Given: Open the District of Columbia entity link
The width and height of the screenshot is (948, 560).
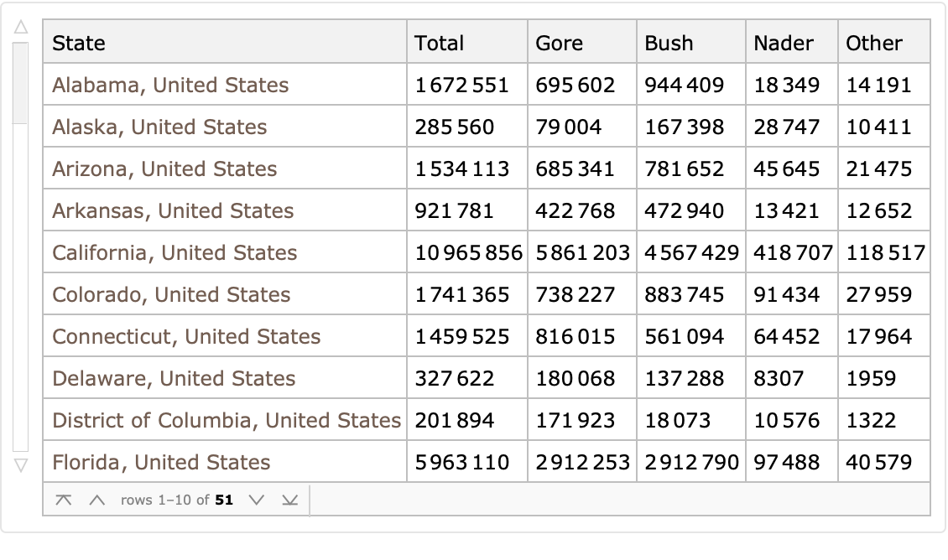Looking at the screenshot, I should point(227,420).
